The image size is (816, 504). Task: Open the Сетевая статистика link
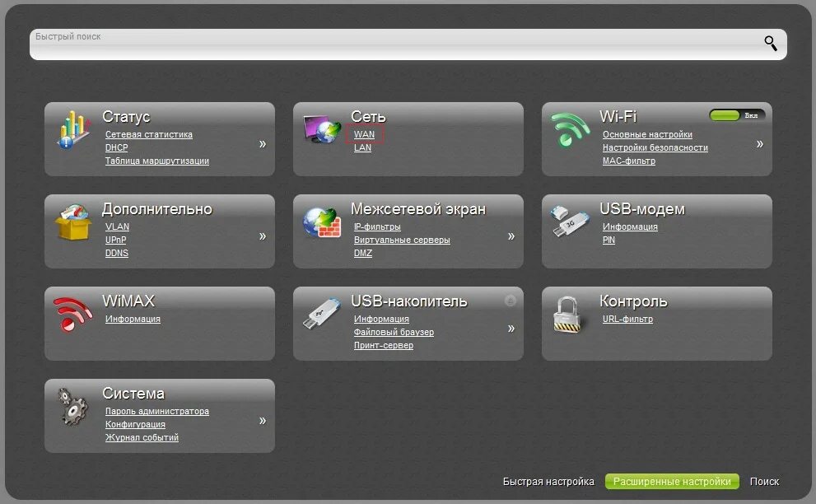point(149,134)
